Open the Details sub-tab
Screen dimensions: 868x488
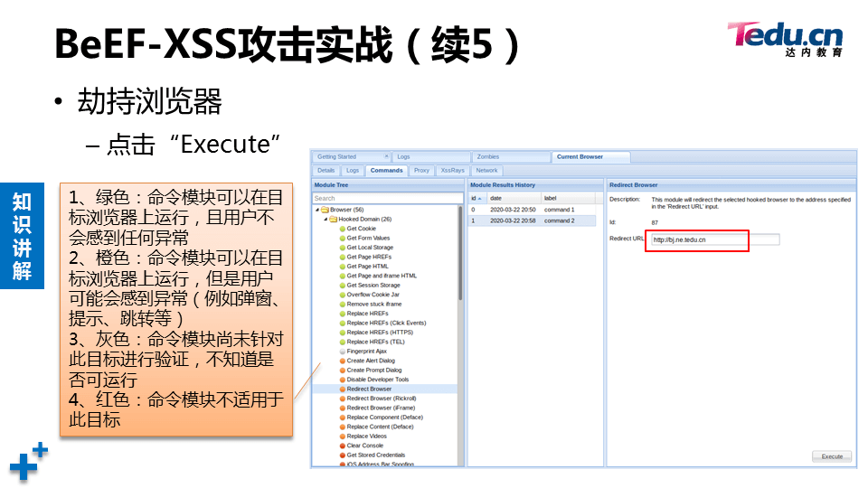(x=326, y=171)
